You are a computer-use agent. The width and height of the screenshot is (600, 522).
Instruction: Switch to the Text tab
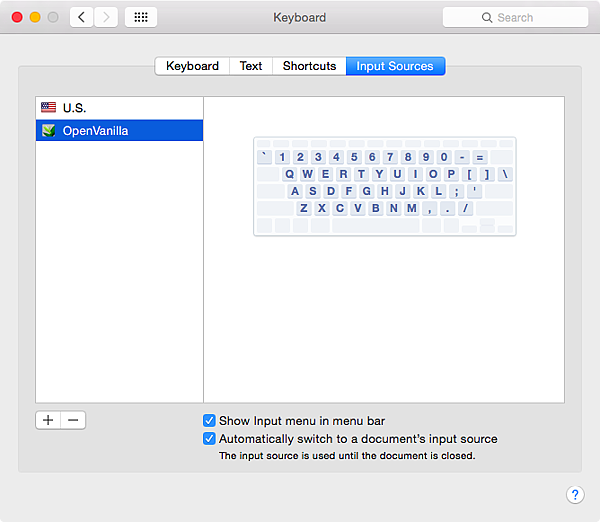(x=251, y=66)
